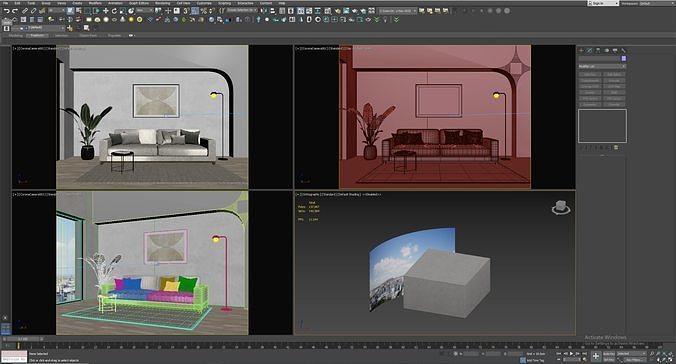Open the Render Setup icon
Viewport: 676px width, 364px height.
337,11
